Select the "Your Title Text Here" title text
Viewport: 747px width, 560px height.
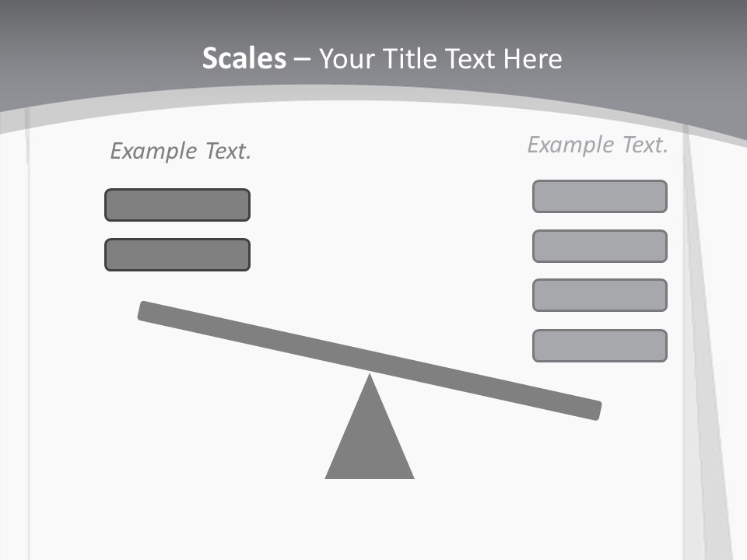point(440,59)
